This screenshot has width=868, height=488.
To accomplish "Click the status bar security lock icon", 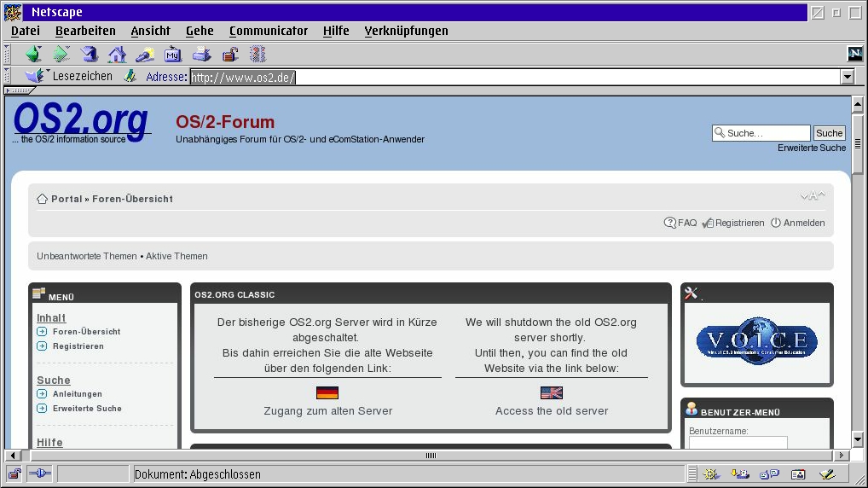I will tap(14, 473).
